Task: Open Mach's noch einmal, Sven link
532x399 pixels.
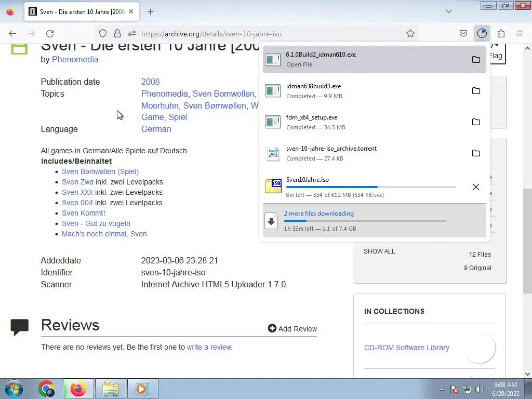Action: point(104,234)
